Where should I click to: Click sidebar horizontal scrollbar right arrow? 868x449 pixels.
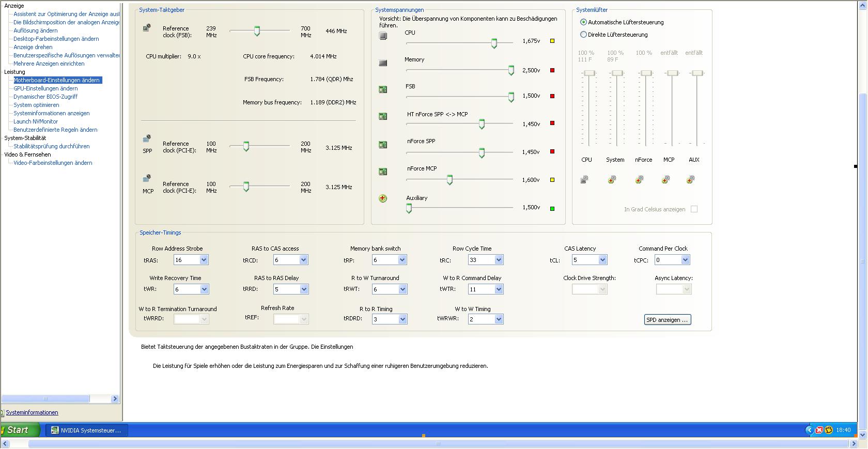pos(115,398)
